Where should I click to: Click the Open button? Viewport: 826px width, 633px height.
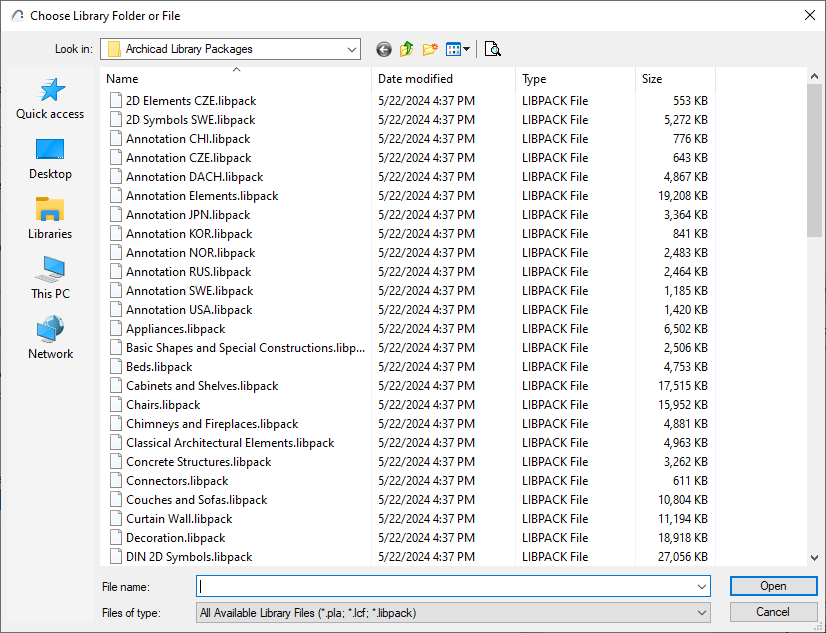(x=773, y=586)
